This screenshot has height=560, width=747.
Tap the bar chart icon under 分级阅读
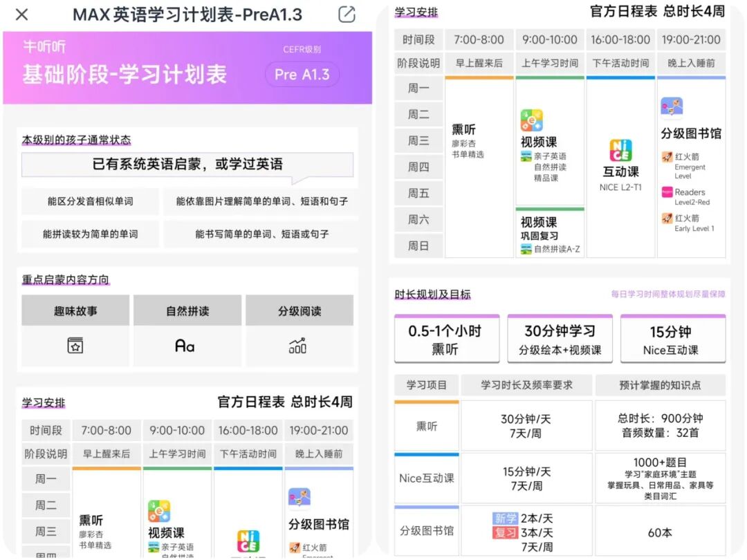coord(297,345)
